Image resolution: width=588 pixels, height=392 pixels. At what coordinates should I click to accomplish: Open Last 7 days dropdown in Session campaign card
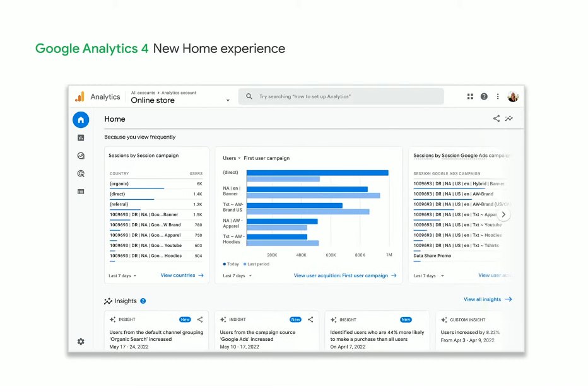122,276
